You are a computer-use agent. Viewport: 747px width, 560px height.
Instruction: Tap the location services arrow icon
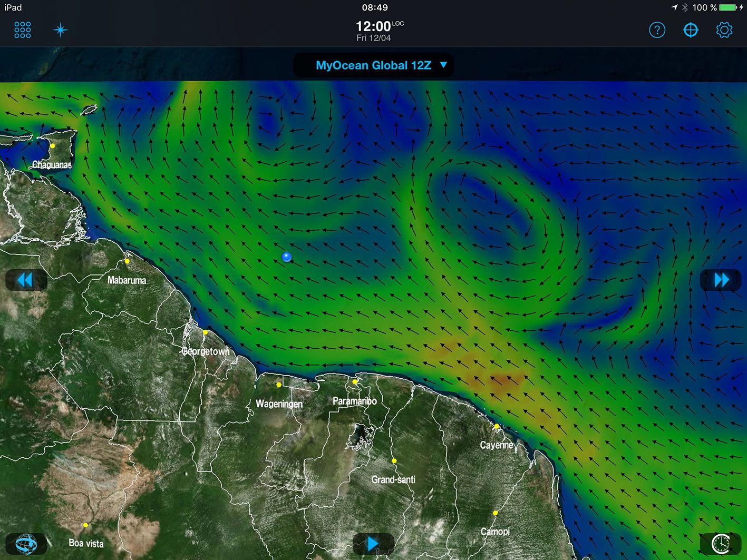(674, 7)
